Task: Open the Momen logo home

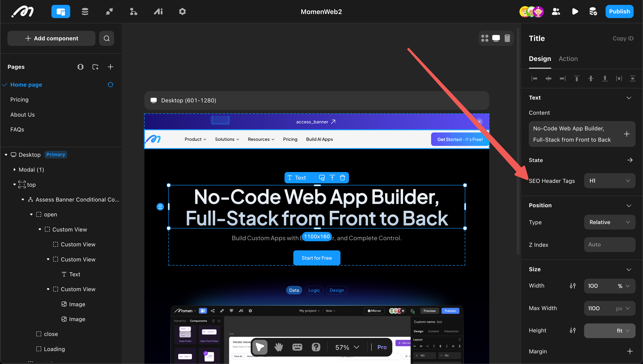Action: [23, 11]
